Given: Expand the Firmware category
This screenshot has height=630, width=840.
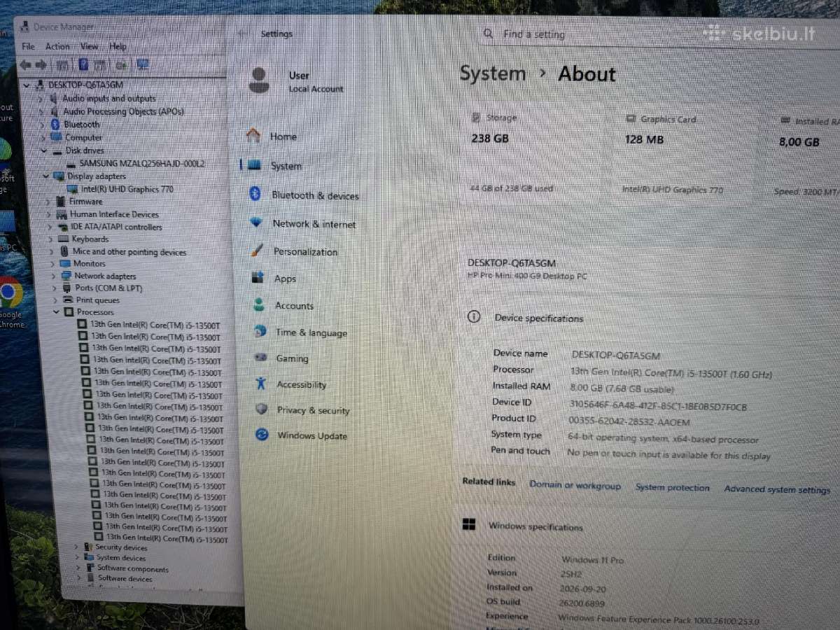Looking at the screenshot, I should (47, 202).
